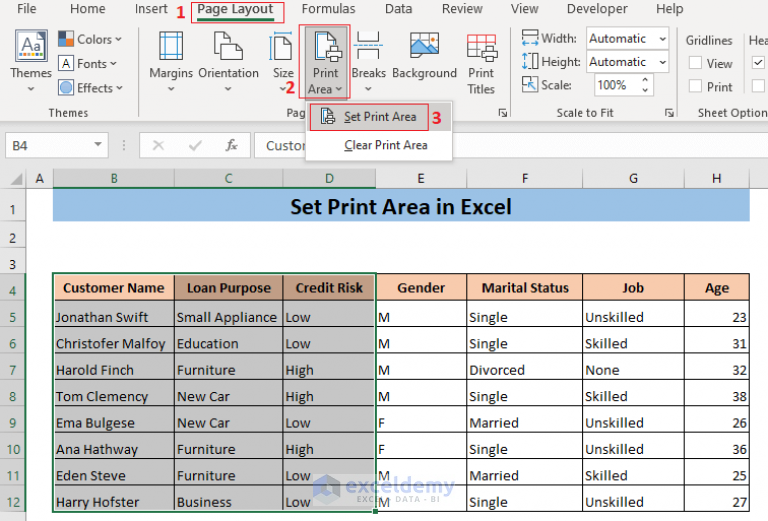Image resolution: width=768 pixels, height=521 pixels.
Task: Open Print Titles settings
Action: [481, 63]
